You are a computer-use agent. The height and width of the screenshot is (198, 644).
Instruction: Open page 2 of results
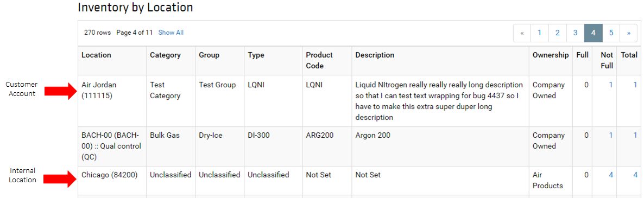click(x=557, y=33)
